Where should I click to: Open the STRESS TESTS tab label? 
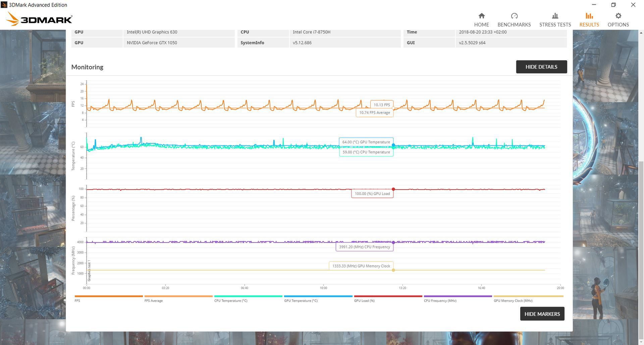click(x=555, y=24)
